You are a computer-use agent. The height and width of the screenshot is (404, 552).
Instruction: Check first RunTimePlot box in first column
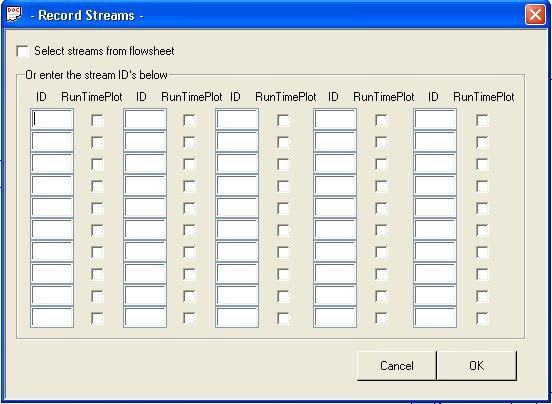98,120
